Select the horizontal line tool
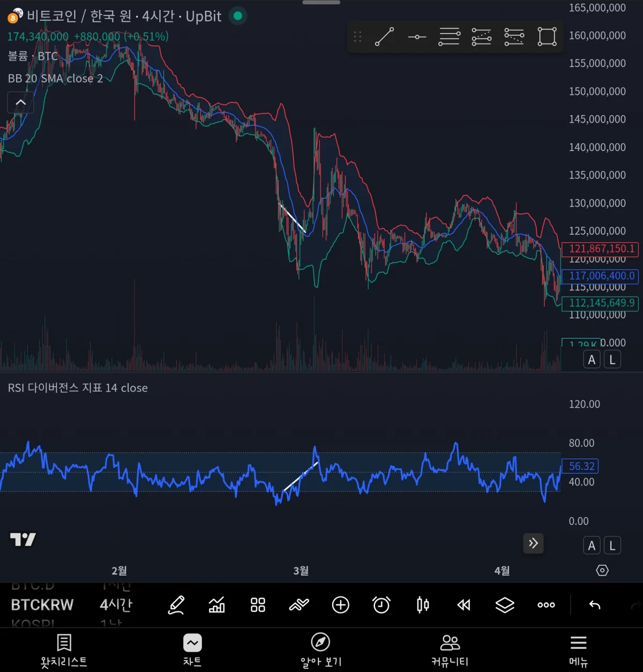Viewport: 643px width, 672px height. tap(417, 36)
